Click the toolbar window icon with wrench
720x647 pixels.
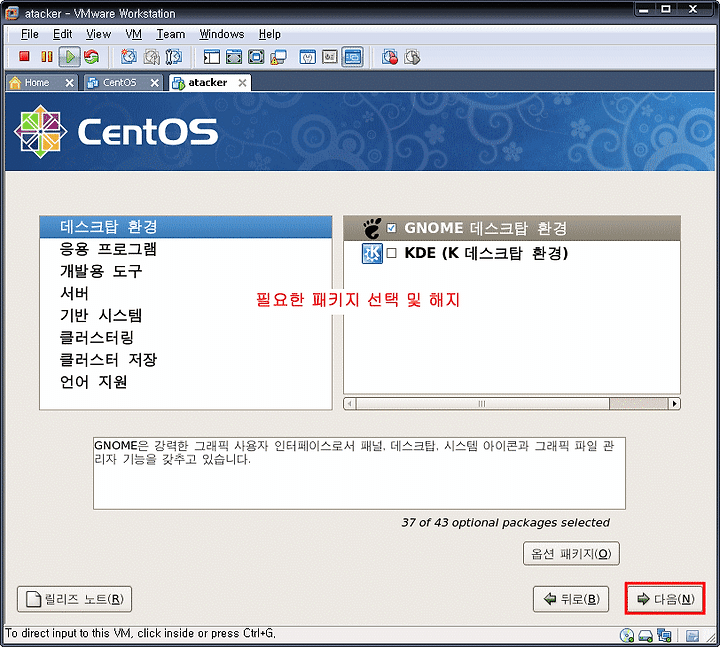pos(307,57)
